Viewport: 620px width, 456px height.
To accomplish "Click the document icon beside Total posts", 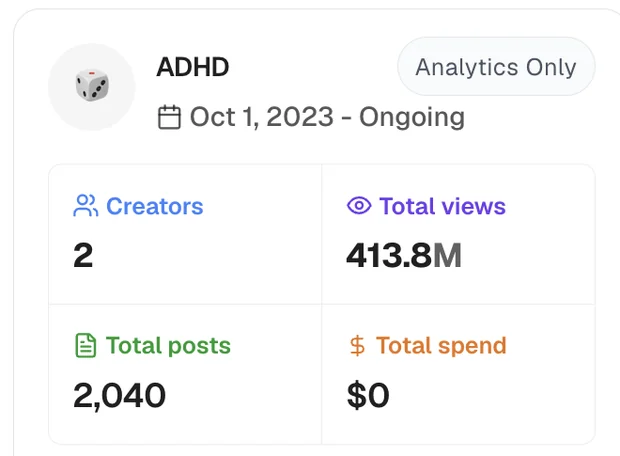I will tap(85, 346).
